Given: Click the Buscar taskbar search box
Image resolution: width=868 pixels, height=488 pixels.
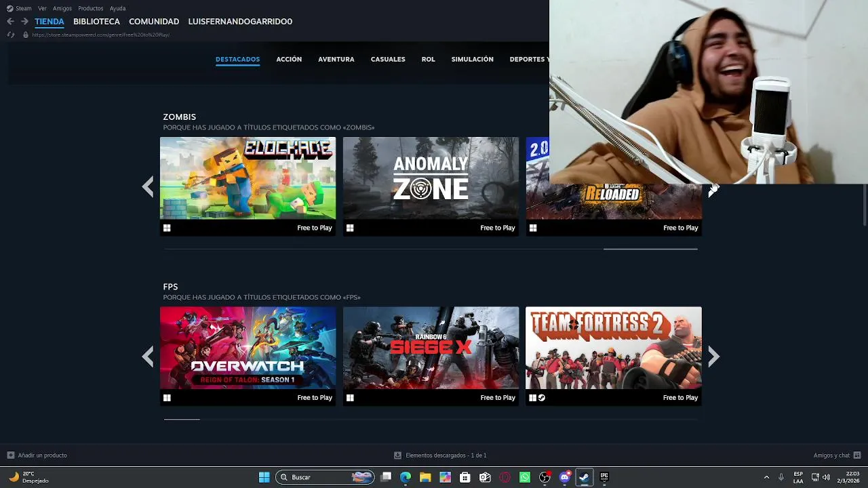Looking at the screenshot, I should pos(325,477).
